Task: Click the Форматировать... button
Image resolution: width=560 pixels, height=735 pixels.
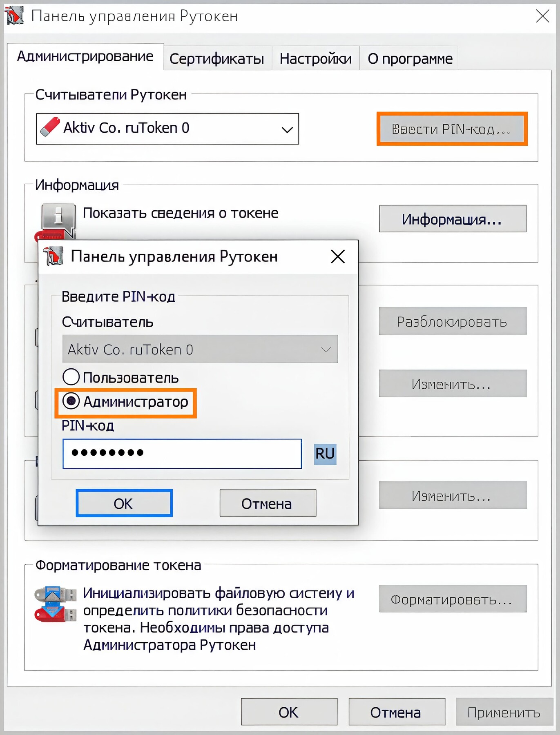Action: click(x=452, y=599)
